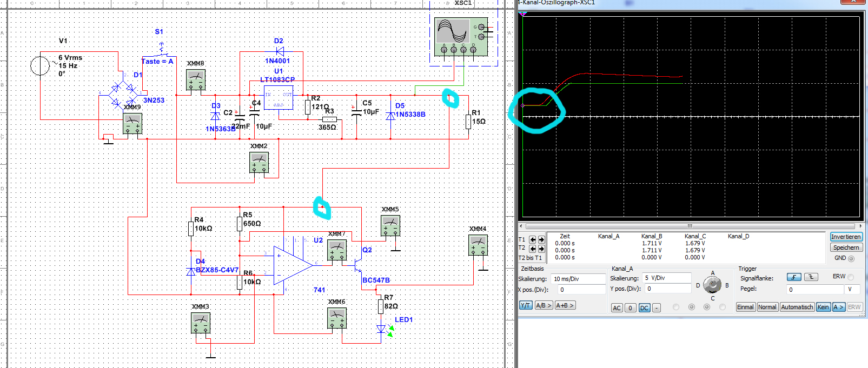Click the Y pos.(Div) field
Viewport: 868px width, 368px height.
[x=668, y=289]
